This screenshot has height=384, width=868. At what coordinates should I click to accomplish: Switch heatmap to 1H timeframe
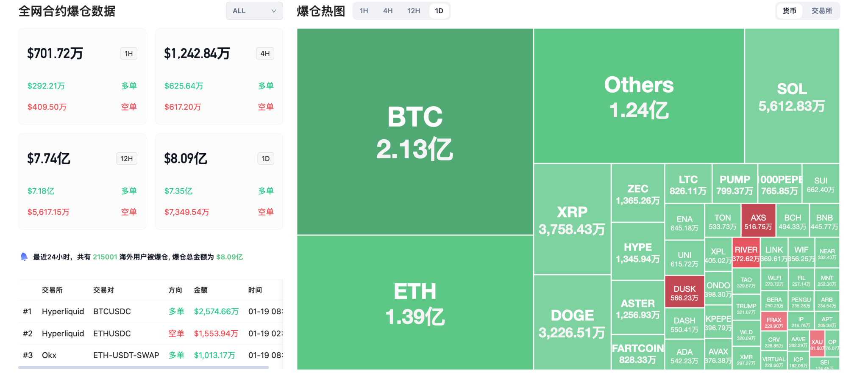coord(364,11)
